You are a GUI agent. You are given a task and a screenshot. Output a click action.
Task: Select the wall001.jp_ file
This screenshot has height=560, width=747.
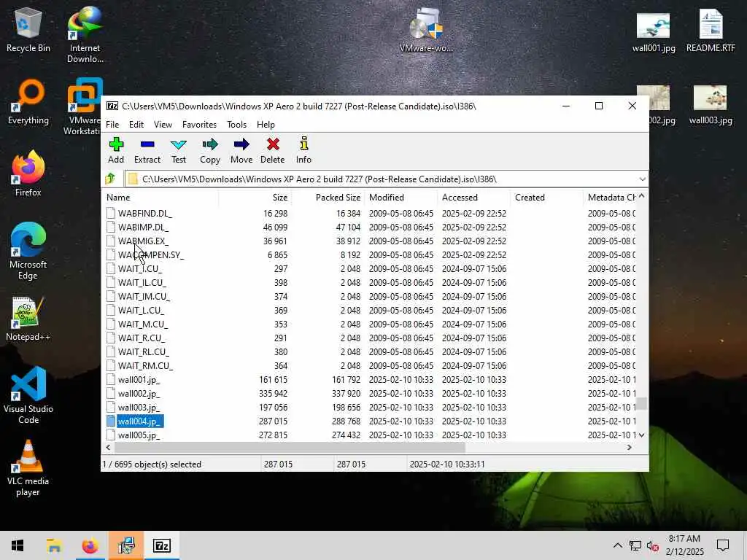tap(139, 380)
